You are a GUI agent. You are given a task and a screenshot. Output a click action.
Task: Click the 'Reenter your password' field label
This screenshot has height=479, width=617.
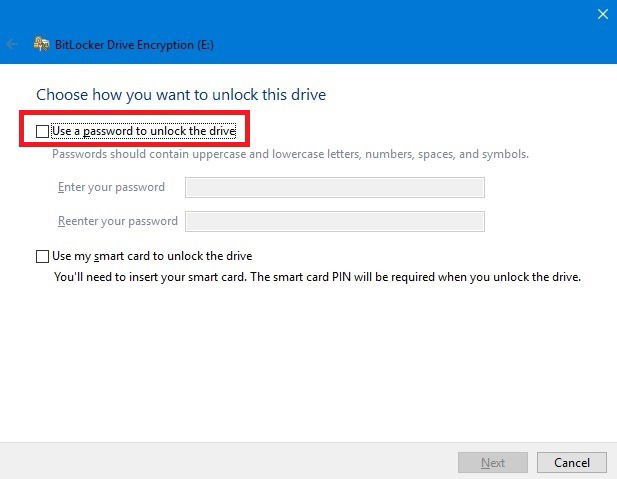pos(118,221)
